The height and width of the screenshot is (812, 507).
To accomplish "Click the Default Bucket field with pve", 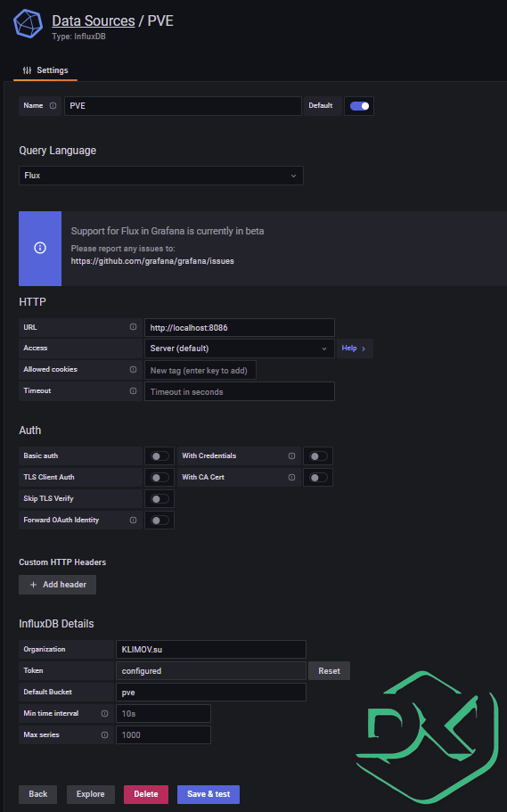I will coord(211,693).
